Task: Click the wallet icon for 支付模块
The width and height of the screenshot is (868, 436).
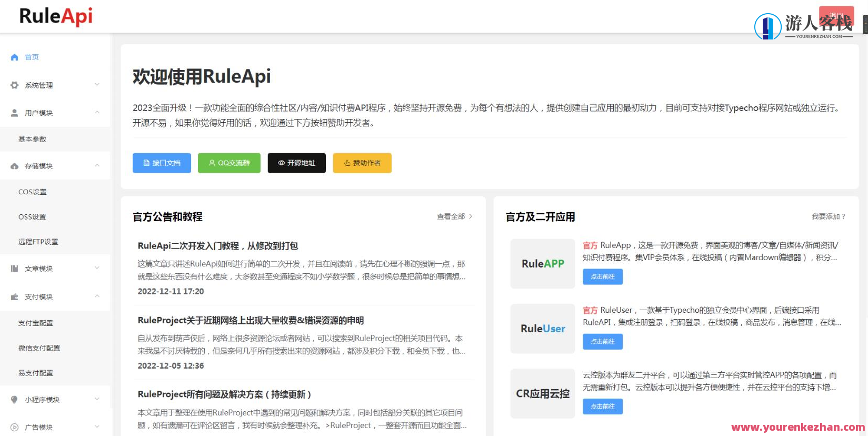Action: coord(14,296)
